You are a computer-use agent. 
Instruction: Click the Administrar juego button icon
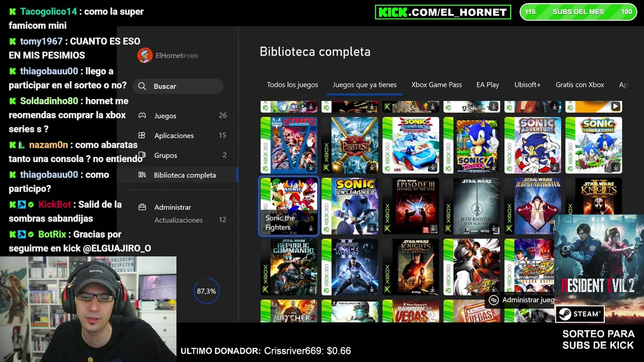click(494, 300)
